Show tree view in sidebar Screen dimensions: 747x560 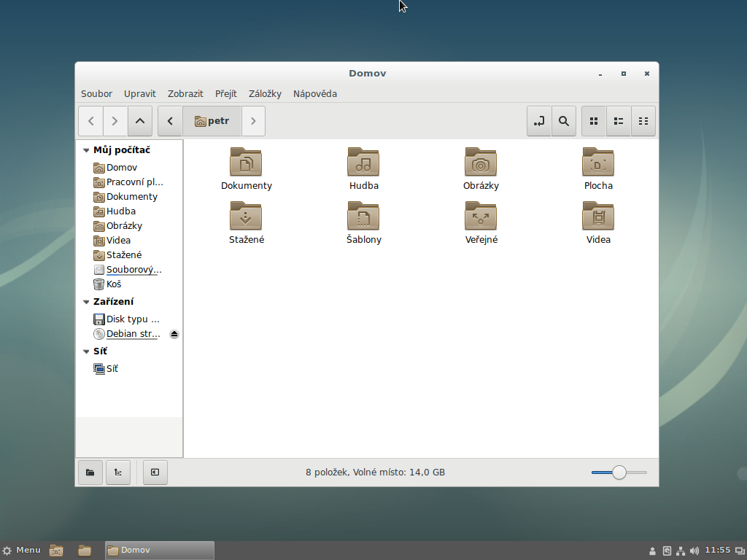click(x=118, y=472)
